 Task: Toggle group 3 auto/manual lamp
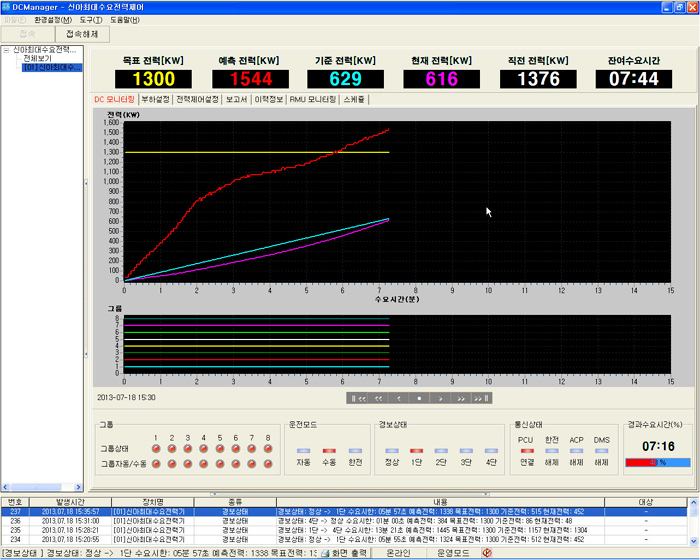(187, 463)
